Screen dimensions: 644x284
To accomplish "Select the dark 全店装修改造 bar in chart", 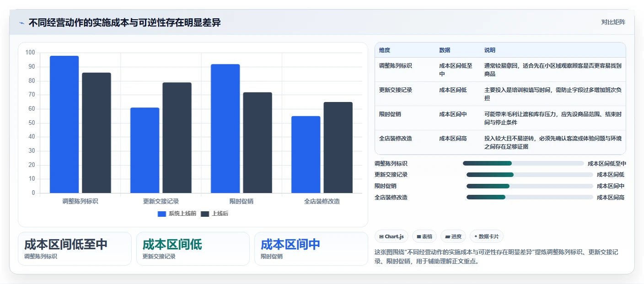I will pyautogui.click(x=338, y=148).
